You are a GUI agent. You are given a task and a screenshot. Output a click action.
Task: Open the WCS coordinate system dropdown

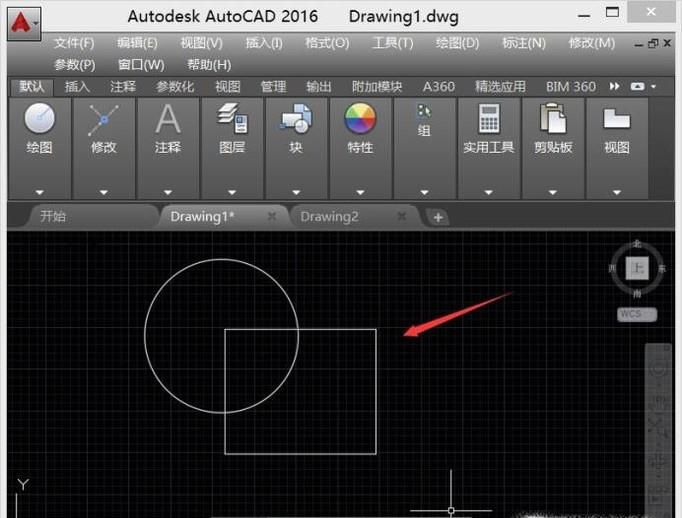pos(636,314)
